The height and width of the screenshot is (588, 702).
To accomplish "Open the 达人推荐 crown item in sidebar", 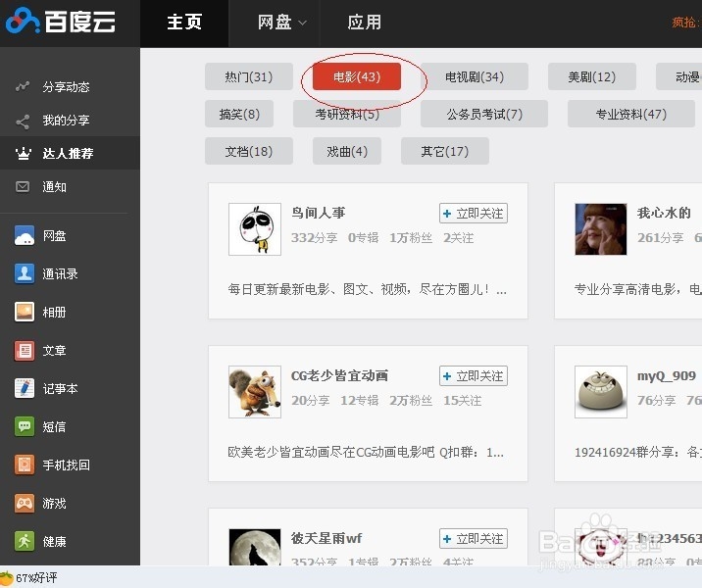I will [x=69, y=154].
